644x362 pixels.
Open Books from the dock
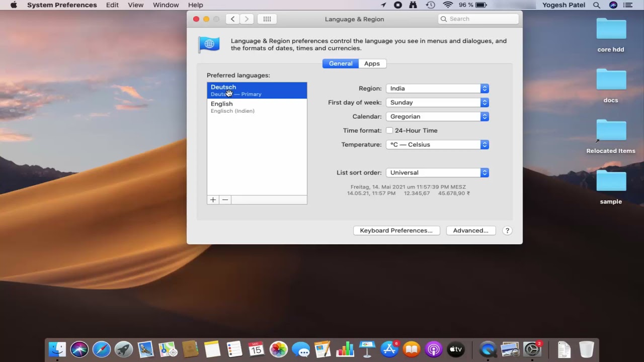[412, 349]
